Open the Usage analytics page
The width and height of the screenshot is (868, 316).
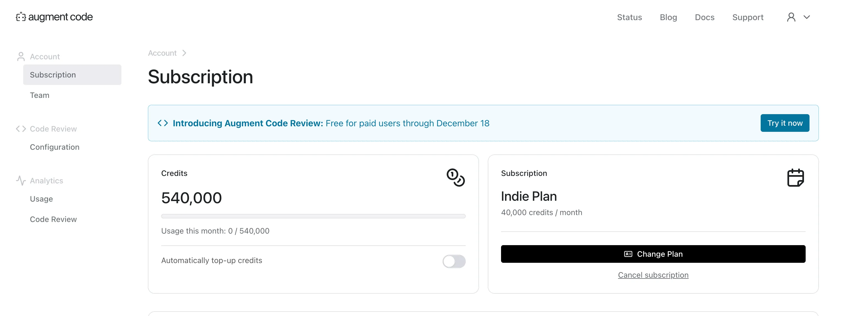pyautogui.click(x=41, y=199)
